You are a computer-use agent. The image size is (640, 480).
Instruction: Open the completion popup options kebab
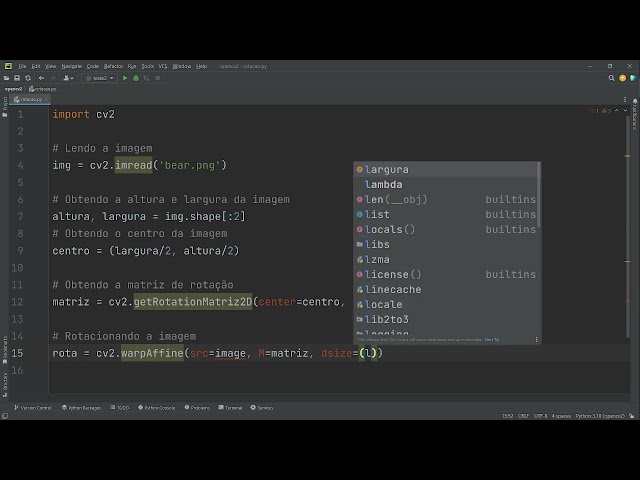536,340
